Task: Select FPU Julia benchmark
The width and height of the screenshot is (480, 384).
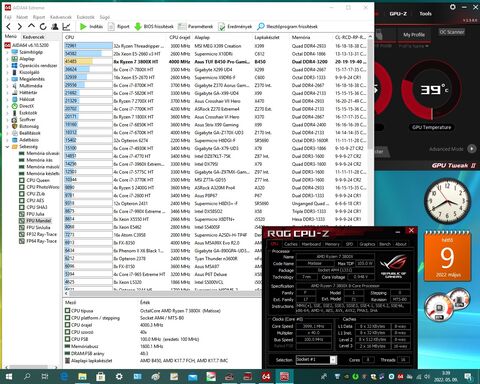Action: (x=35, y=214)
